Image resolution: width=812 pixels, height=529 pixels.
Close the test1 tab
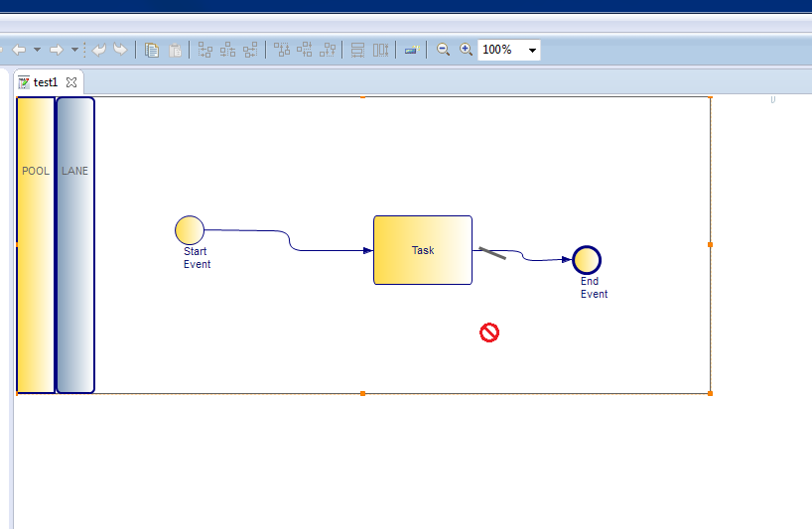[71, 82]
